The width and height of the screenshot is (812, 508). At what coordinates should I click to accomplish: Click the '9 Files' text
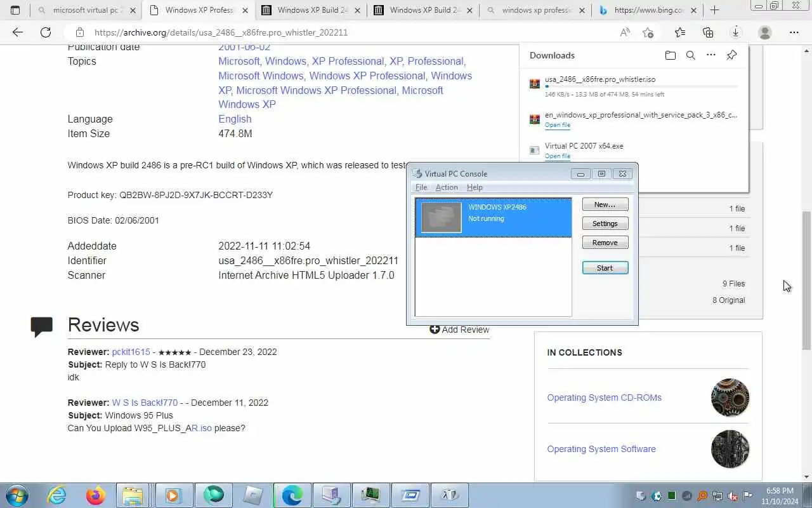733,284
